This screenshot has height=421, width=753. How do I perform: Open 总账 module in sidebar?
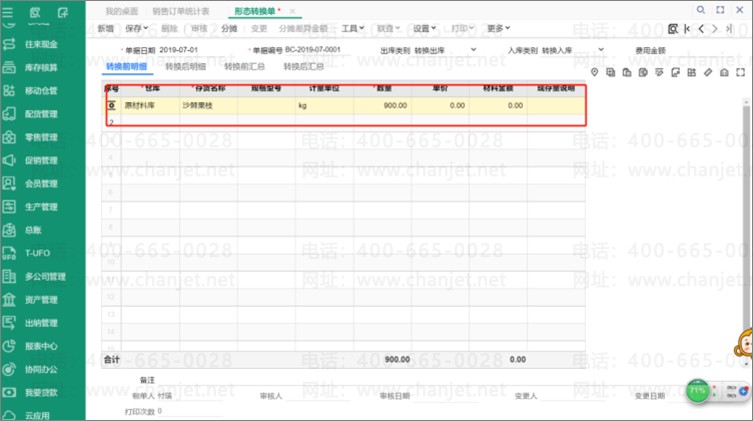tap(33, 230)
